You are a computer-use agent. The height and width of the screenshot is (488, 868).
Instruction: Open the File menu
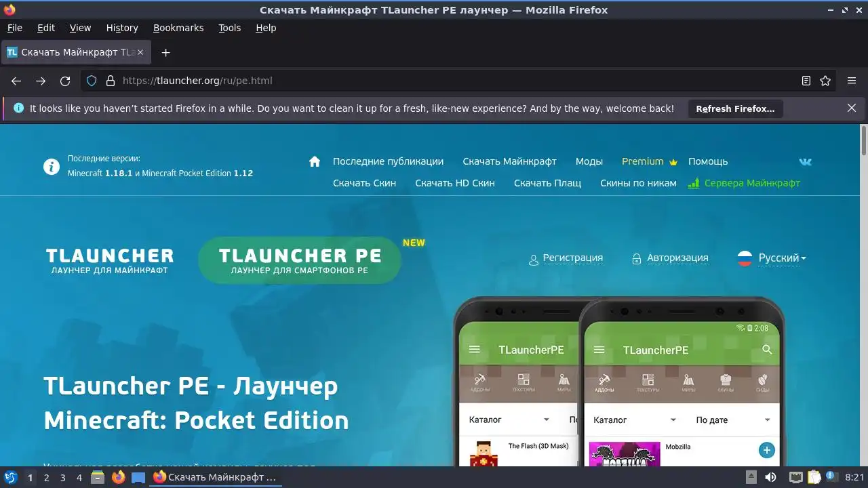tap(14, 28)
